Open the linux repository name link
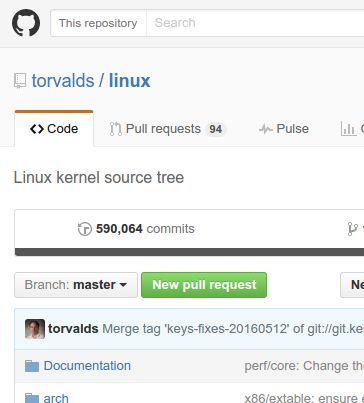 click(x=130, y=81)
